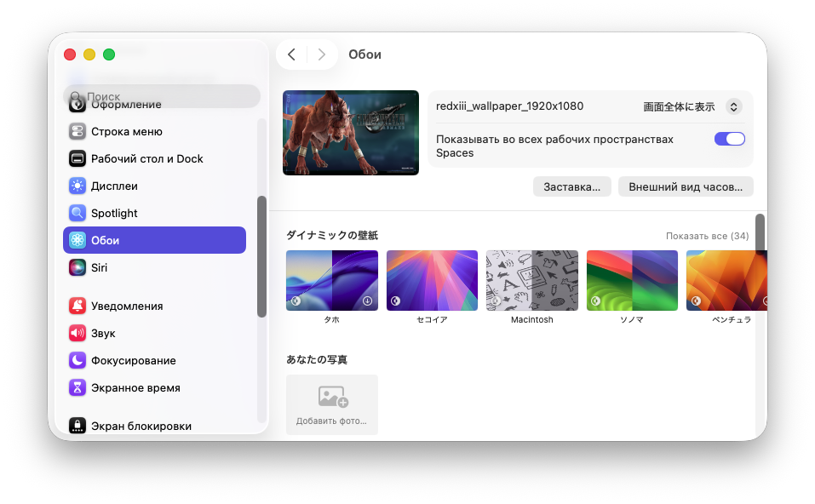This screenshot has width=815, height=504.
Task: Click the Заставка... button
Action: pos(571,186)
